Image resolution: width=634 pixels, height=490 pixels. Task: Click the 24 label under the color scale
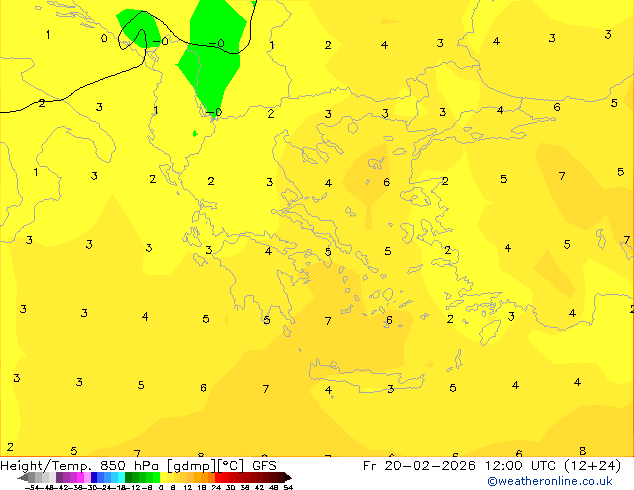pyautogui.click(x=216, y=487)
